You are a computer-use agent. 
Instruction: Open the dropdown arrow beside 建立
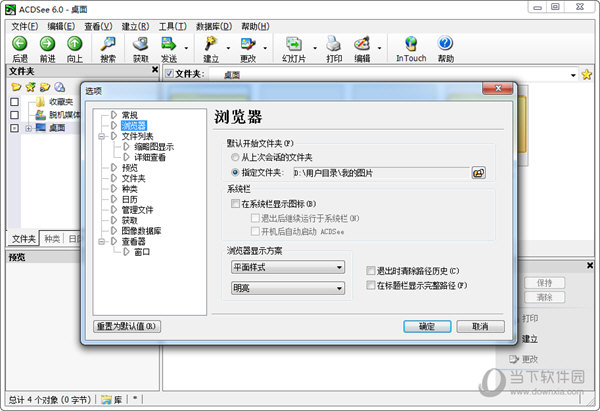pos(228,48)
